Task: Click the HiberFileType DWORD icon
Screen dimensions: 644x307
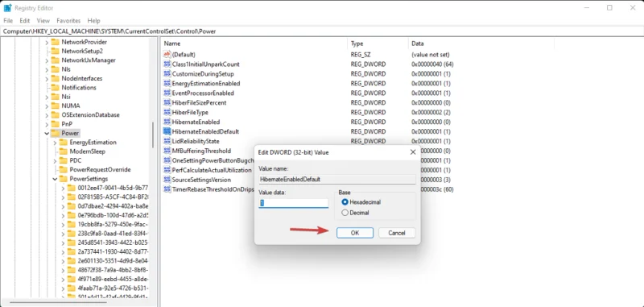Action: pos(167,112)
